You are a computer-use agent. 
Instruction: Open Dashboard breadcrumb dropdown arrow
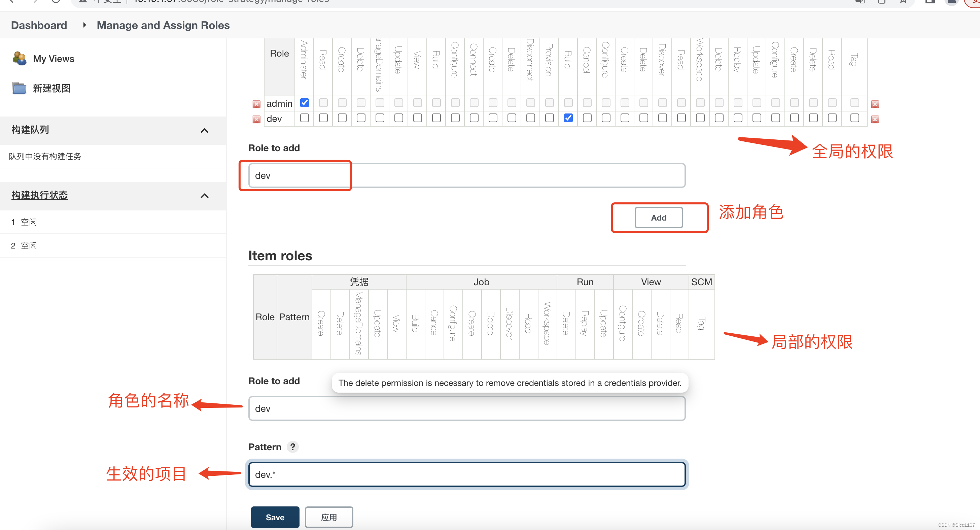(x=84, y=25)
